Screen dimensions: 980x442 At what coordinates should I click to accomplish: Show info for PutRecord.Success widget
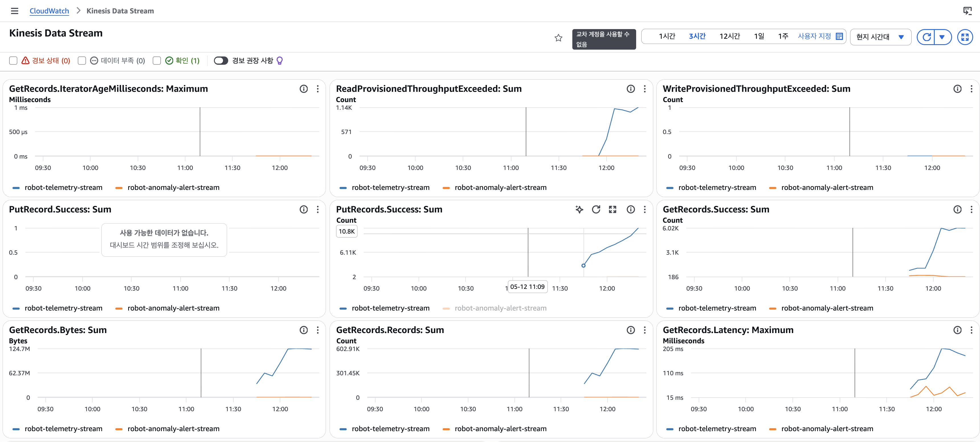[x=304, y=210]
